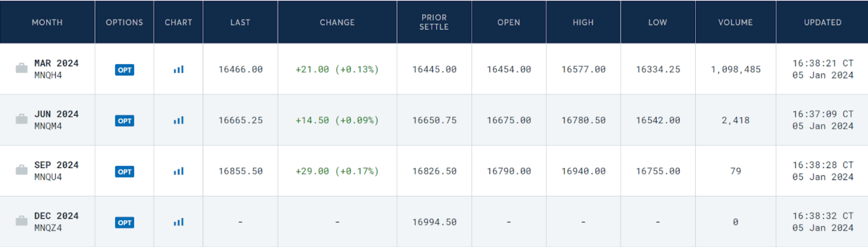Click the briefcase icon beside SEP 2024
The image size is (868, 247).
[22, 170]
